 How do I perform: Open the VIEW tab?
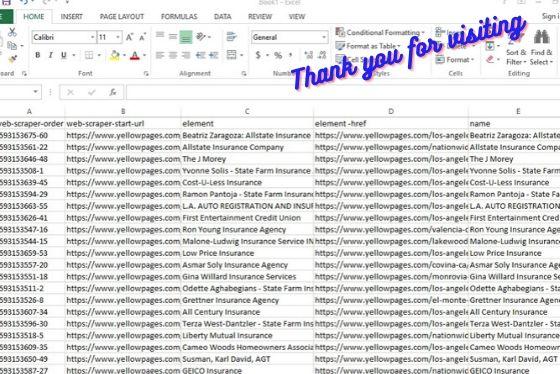[x=297, y=17]
